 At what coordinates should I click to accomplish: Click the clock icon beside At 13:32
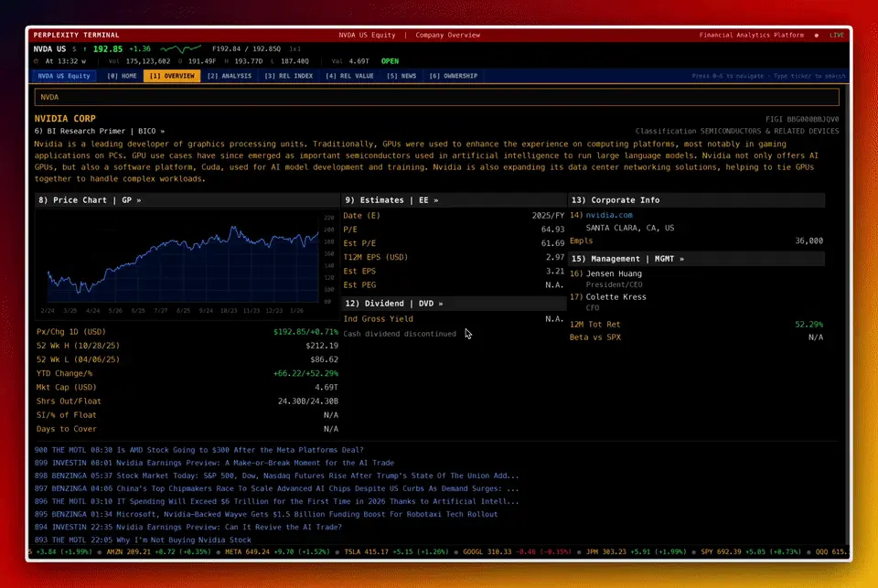tap(36, 61)
